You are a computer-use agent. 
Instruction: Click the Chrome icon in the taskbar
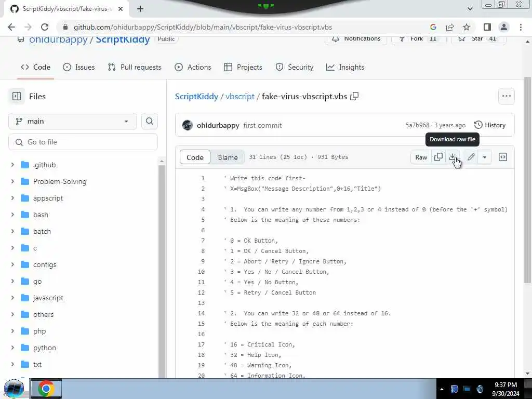46,389
